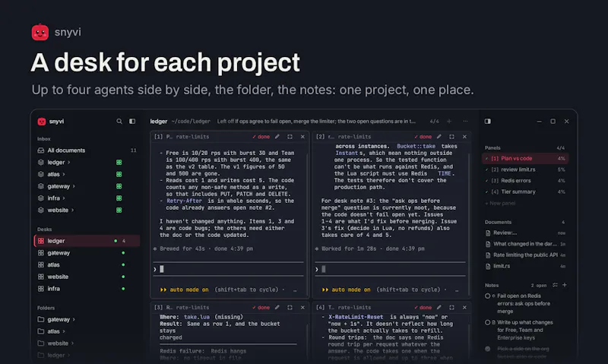Expand the ledger chevron under Inbox
This screenshot has height=364, width=608.
[x=69, y=163]
